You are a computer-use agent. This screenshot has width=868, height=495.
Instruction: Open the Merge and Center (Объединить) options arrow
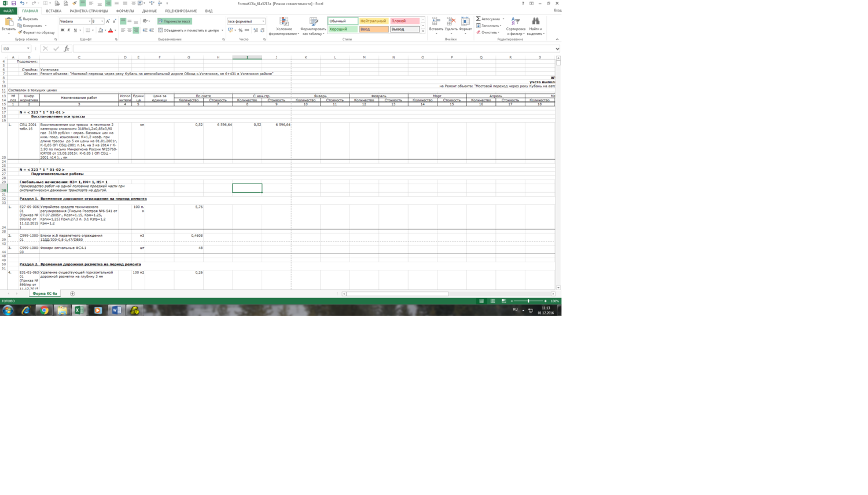pyautogui.click(x=222, y=30)
